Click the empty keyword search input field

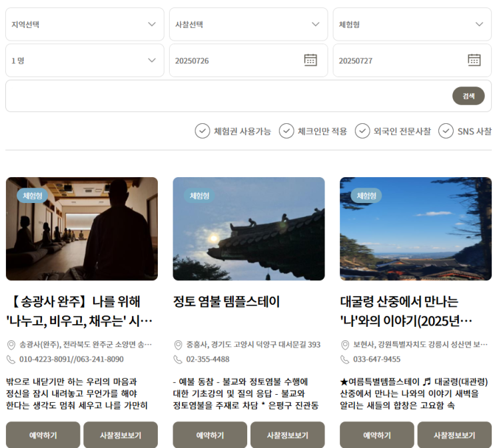pyautogui.click(x=229, y=96)
